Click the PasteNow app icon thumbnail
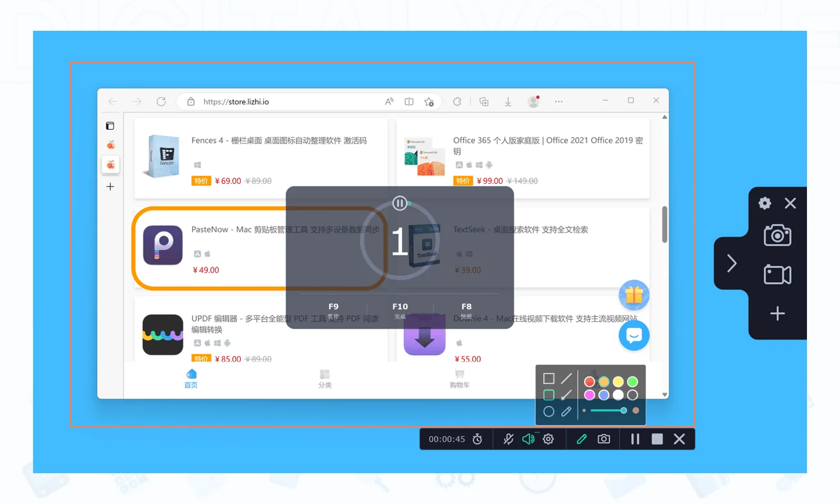The height and width of the screenshot is (504, 840). pyautogui.click(x=163, y=245)
